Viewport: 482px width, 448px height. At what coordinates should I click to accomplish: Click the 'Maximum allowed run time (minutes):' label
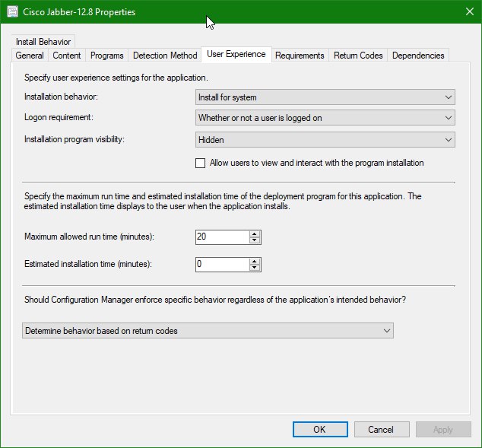point(89,237)
